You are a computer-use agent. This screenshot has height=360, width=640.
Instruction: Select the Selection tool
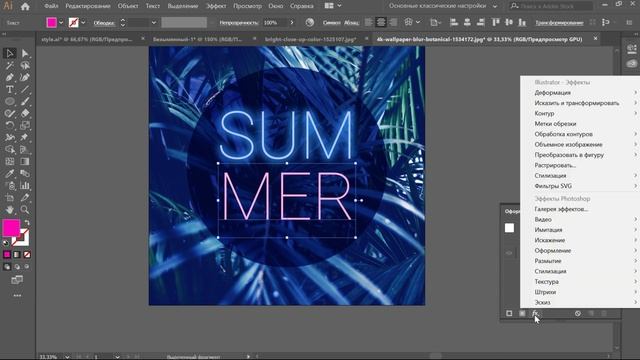9,53
